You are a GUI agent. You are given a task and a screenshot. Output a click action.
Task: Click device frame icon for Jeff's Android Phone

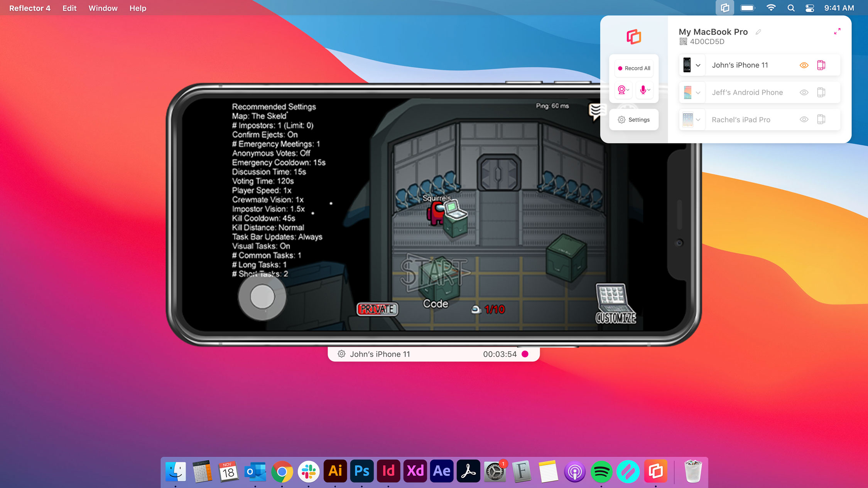click(x=821, y=93)
